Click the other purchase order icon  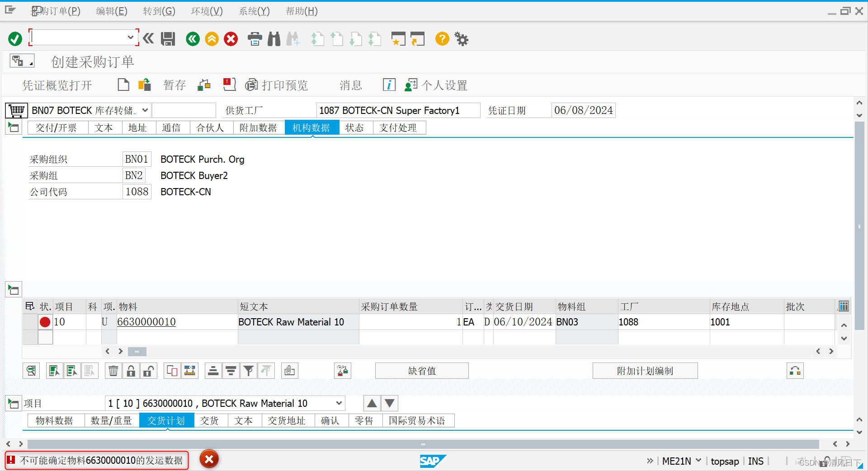coord(145,85)
